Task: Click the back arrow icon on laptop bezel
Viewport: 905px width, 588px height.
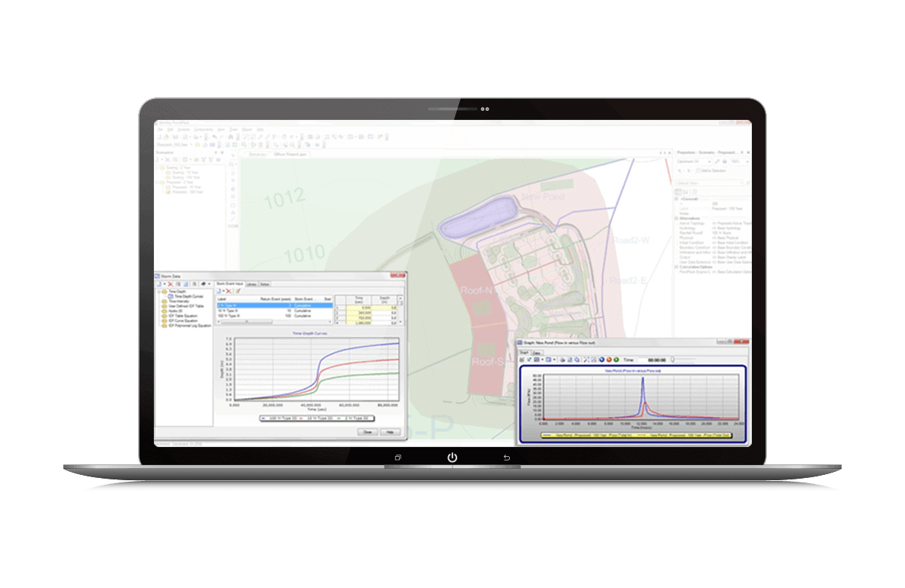Action: 507,458
